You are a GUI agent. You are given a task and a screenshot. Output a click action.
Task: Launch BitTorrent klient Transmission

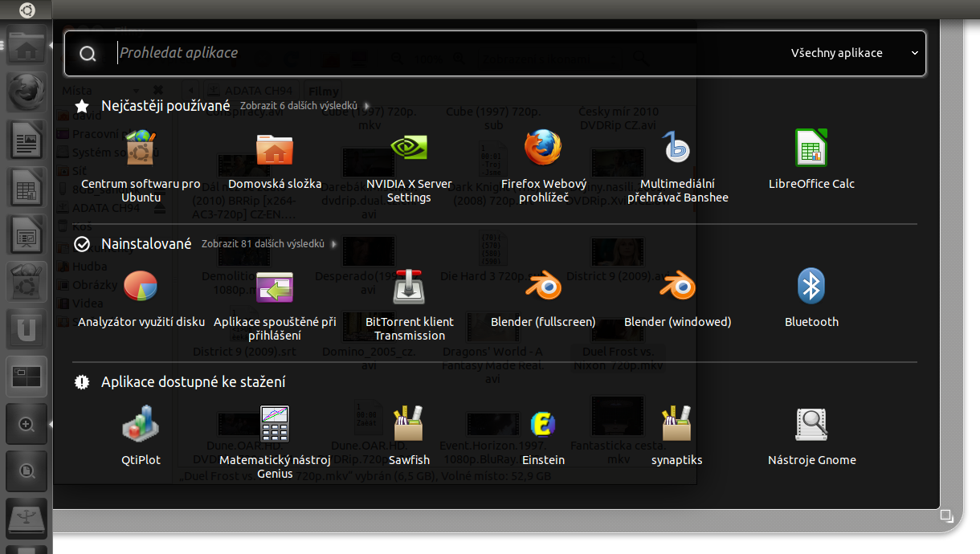(409, 305)
